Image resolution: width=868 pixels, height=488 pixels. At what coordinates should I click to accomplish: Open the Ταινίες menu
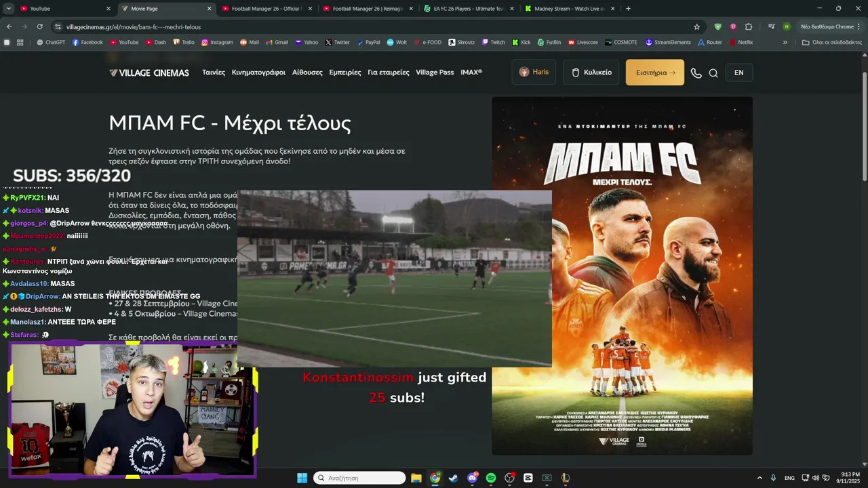(214, 73)
